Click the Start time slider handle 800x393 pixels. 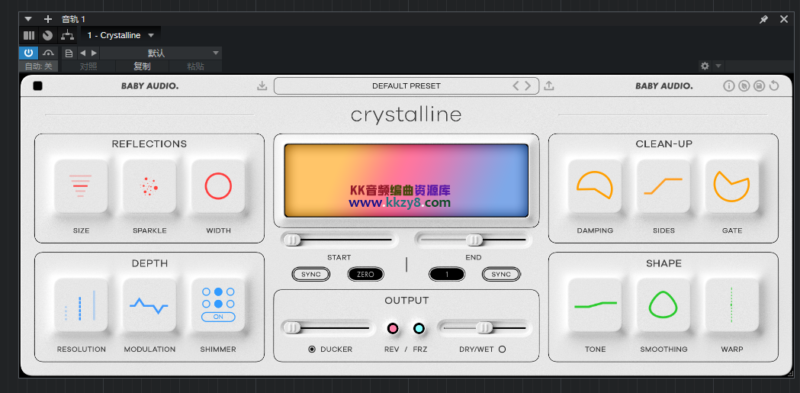click(x=292, y=240)
